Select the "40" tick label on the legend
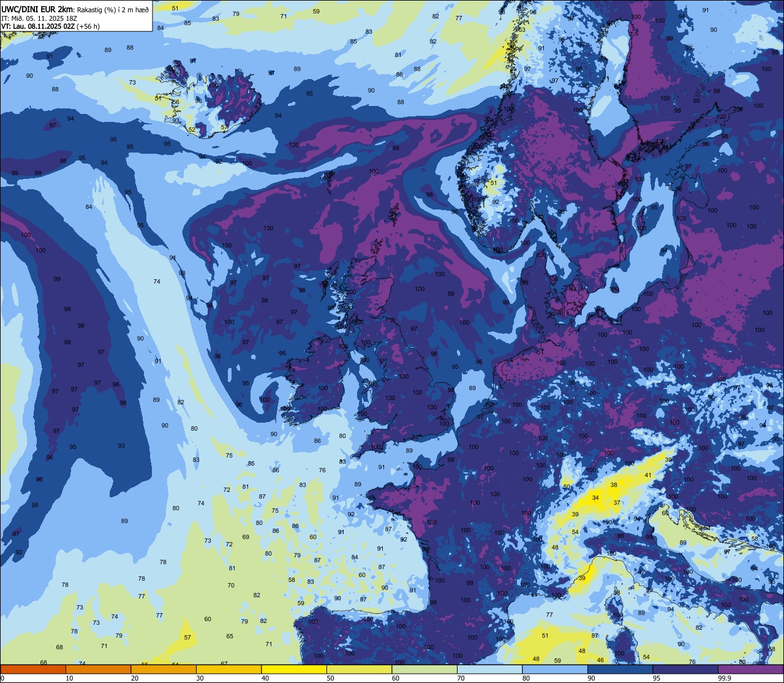Viewport: 784px width, 683px height. pos(265,678)
